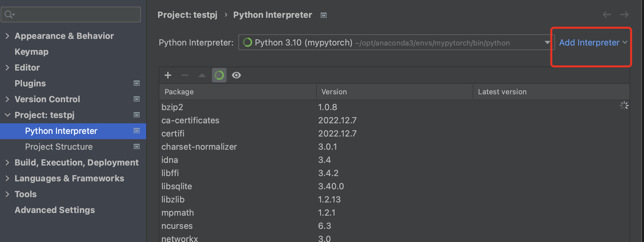Click in the settings search field
The image size is (644, 242).
coord(76,15)
